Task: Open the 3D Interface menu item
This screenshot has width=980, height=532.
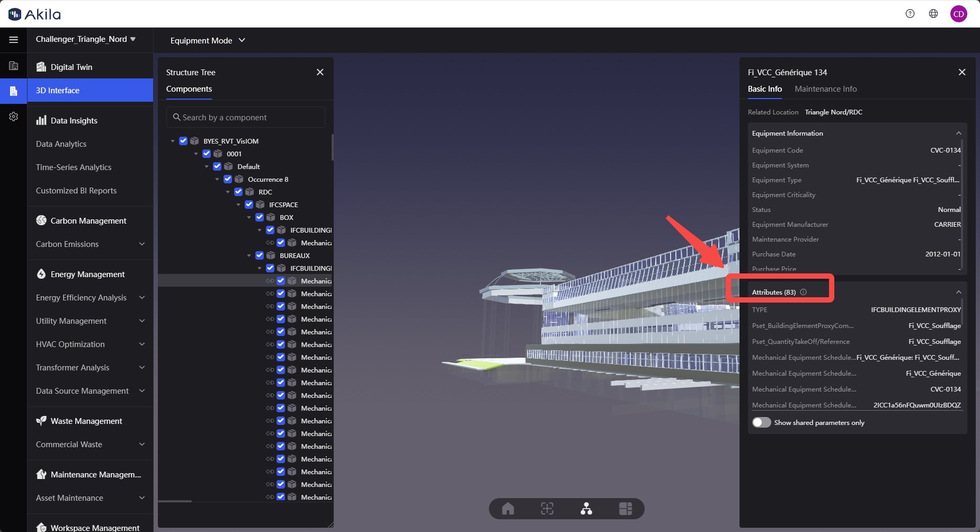Action: pos(90,90)
